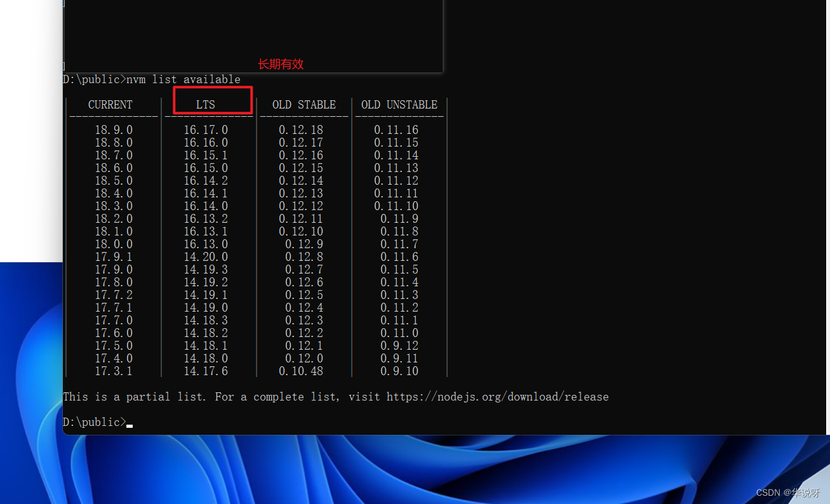Click version 18.8.0 in the list
Viewport: 830px width, 504px height.
tap(114, 143)
